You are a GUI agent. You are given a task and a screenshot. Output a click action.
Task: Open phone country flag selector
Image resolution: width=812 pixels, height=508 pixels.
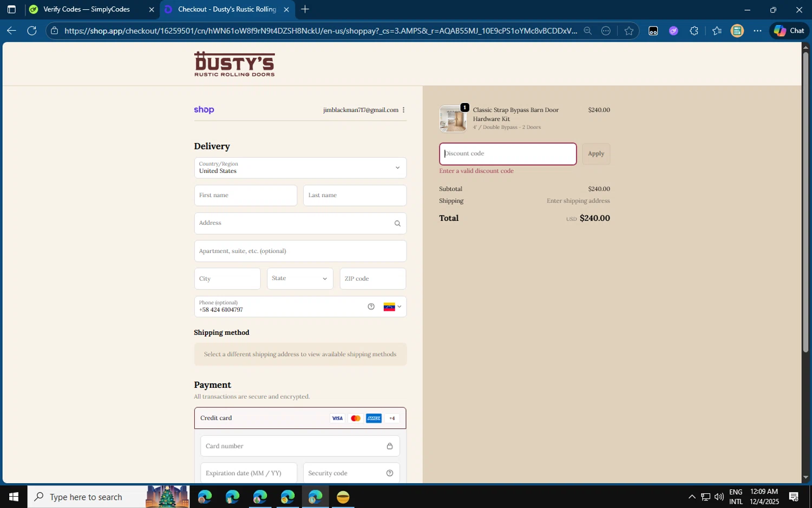click(x=392, y=307)
